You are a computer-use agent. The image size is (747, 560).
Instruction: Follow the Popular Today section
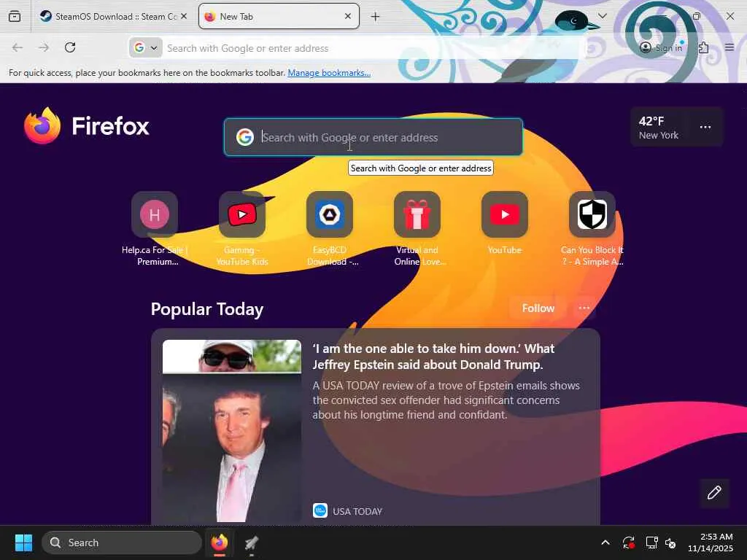coord(538,308)
